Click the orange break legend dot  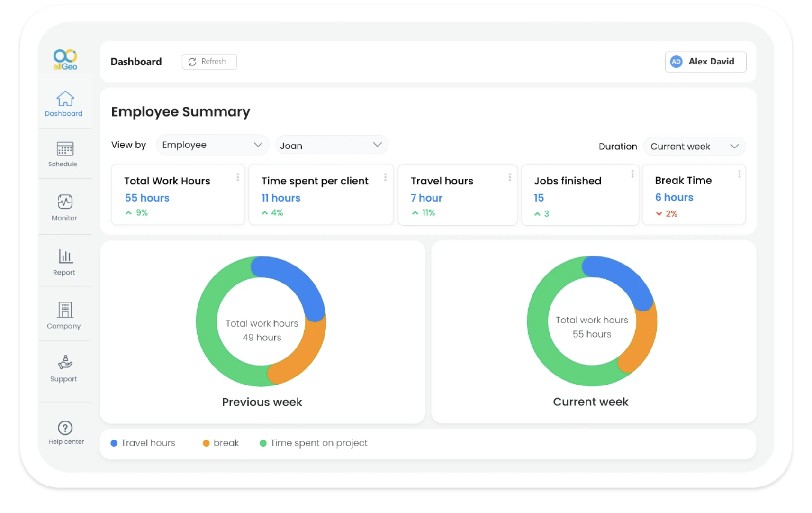(x=206, y=443)
